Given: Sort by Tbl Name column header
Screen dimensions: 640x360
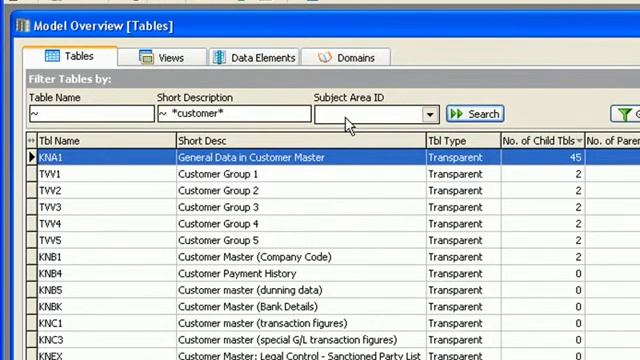Looking at the screenshot, I should click(107, 141).
